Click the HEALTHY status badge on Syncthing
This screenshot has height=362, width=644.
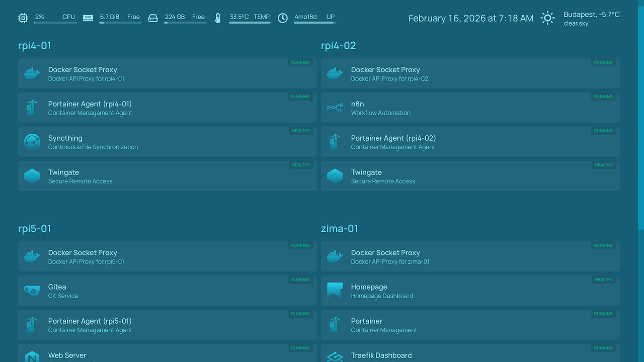point(301,131)
